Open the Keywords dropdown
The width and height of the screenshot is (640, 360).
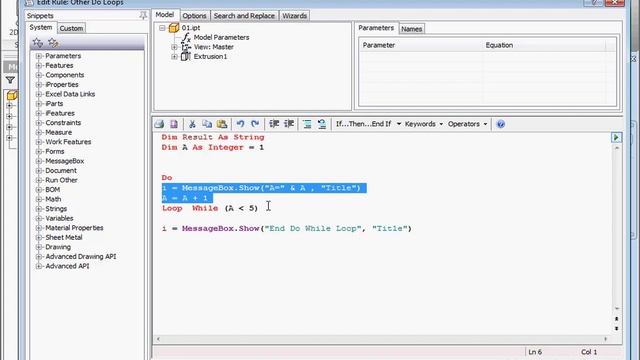coord(424,124)
